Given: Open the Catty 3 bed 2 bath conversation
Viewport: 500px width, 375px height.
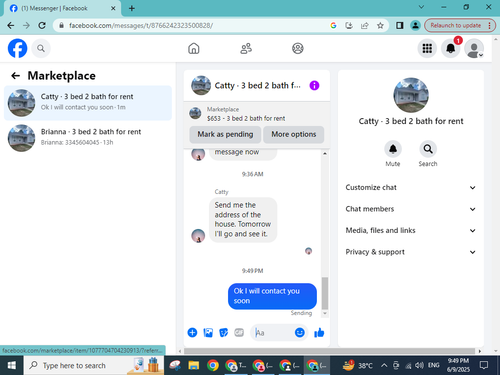Looking at the screenshot, I should (x=88, y=103).
